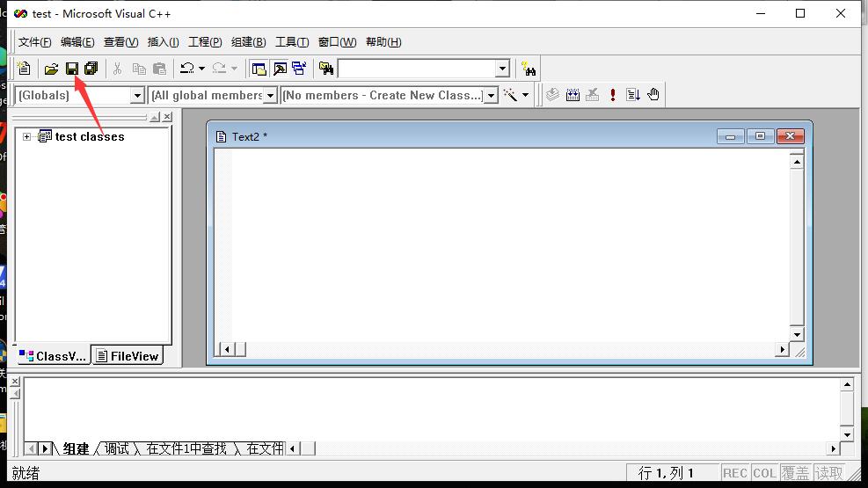Switch to the FileView tab
The height and width of the screenshot is (488, 868).
[128, 356]
